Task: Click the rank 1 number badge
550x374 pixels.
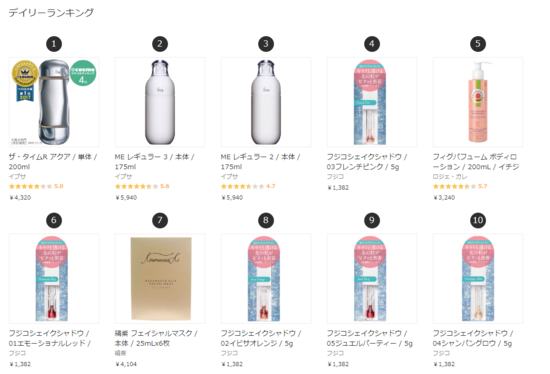Action: pyautogui.click(x=54, y=44)
